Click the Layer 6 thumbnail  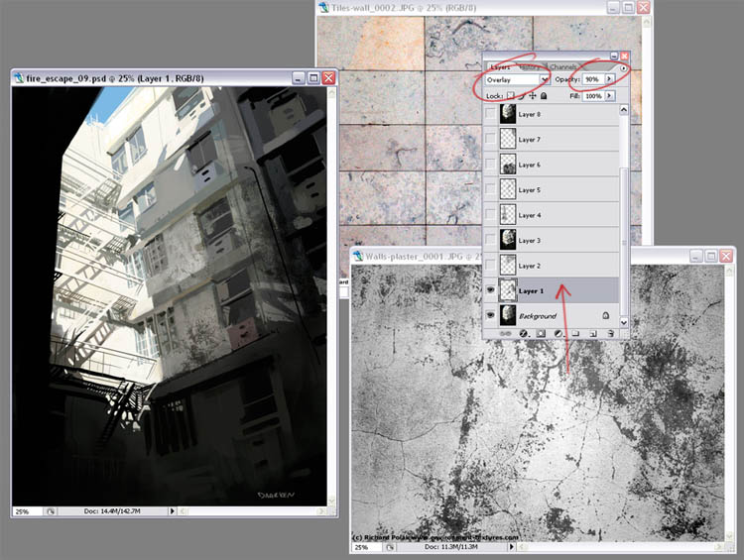coord(506,165)
